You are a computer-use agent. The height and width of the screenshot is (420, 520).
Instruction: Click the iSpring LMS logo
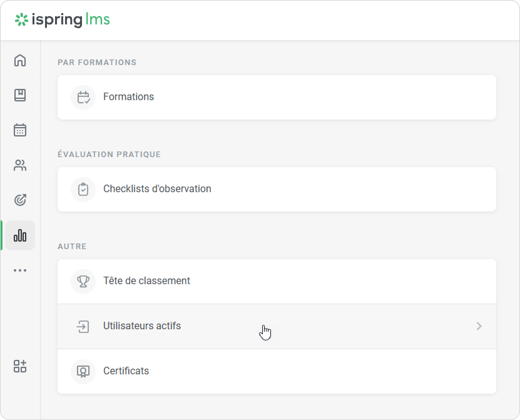[63, 20]
